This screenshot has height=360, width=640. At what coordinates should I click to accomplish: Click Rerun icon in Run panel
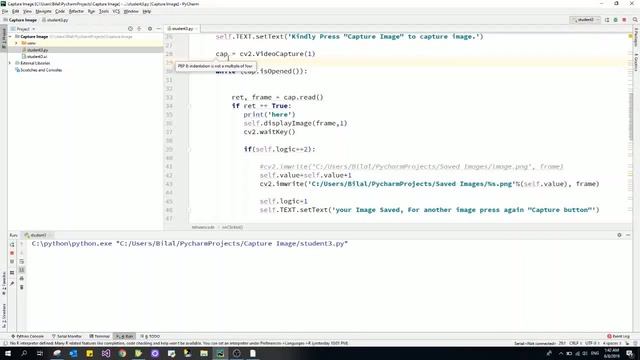12,244
